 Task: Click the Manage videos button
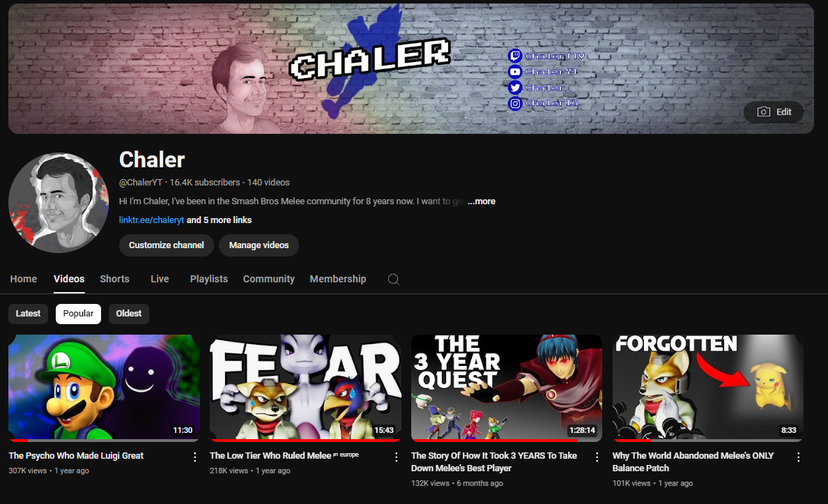coord(259,245)
